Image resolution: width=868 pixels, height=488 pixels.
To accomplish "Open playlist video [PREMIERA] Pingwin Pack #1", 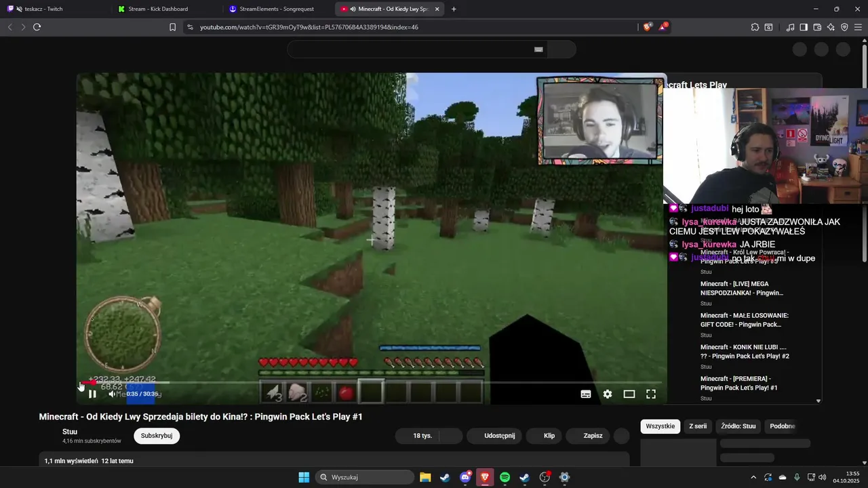I will point(738,383).
